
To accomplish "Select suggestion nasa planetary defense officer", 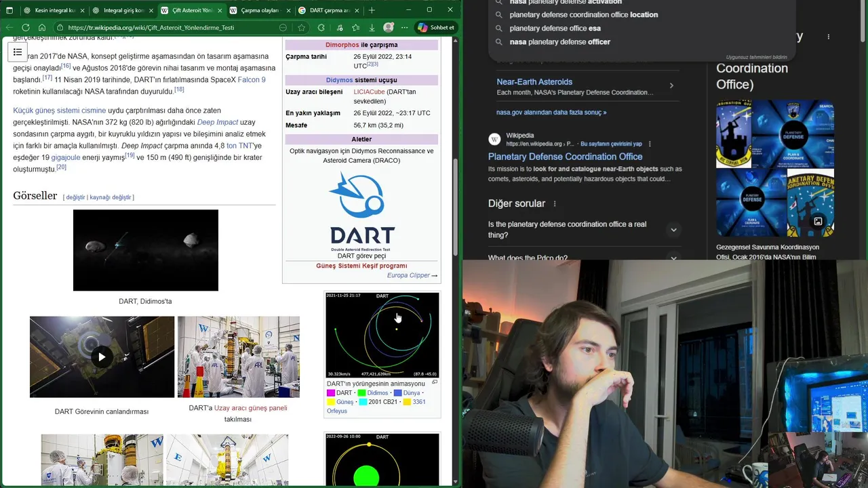I will 559,42.
